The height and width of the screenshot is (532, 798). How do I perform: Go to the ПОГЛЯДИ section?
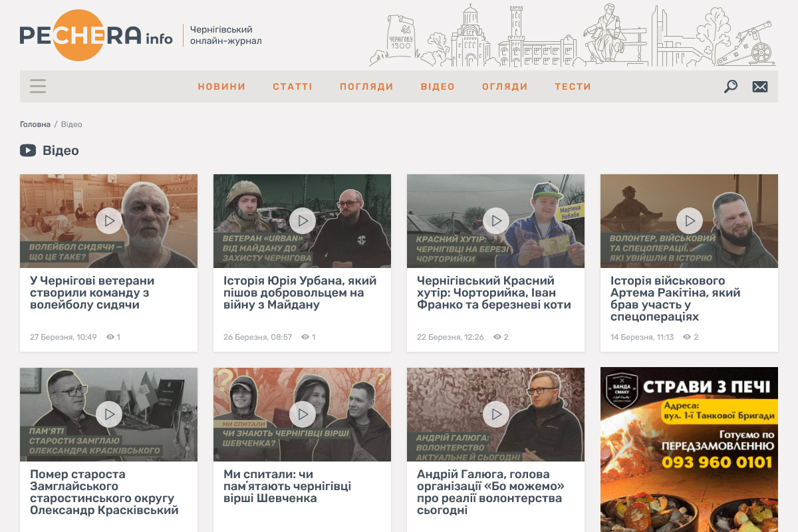366,86
